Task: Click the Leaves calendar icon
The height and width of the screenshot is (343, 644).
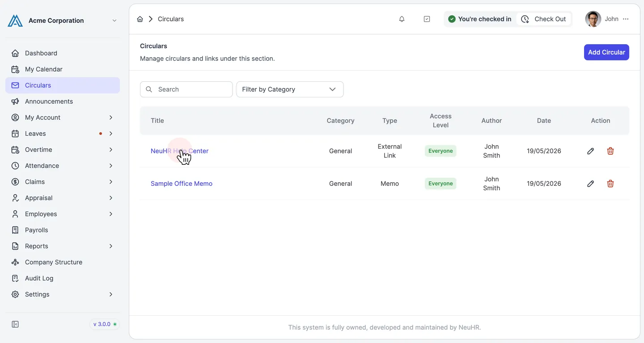Action: click(x=15, y=134)
